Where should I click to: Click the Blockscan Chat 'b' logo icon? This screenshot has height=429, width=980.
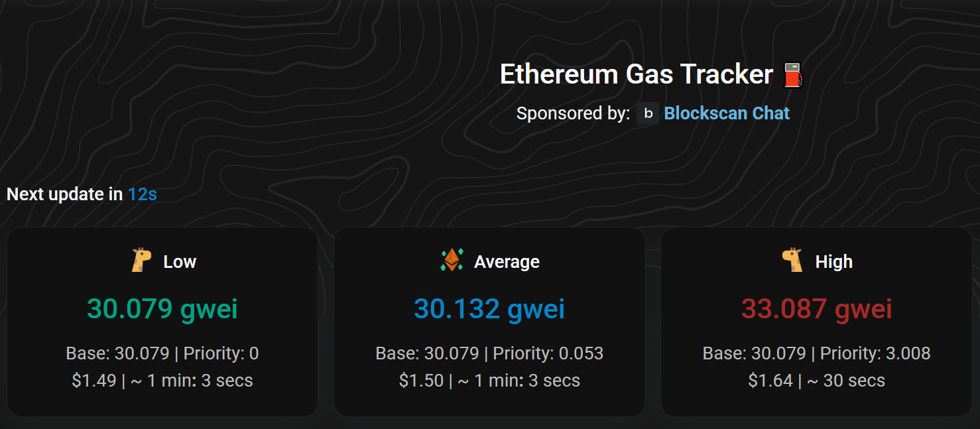click(x=648, y=113)
